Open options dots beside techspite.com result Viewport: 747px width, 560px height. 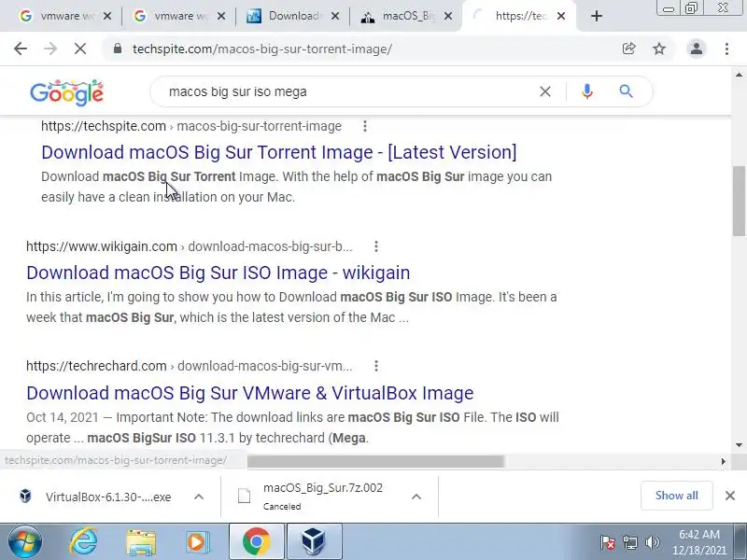tap(365, 126)
